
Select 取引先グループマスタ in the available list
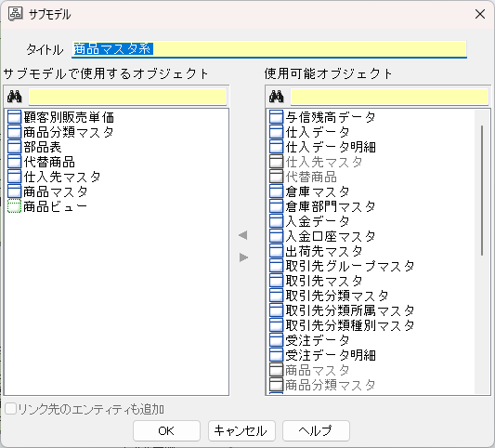pyautogui.click(x=350, y=266)
